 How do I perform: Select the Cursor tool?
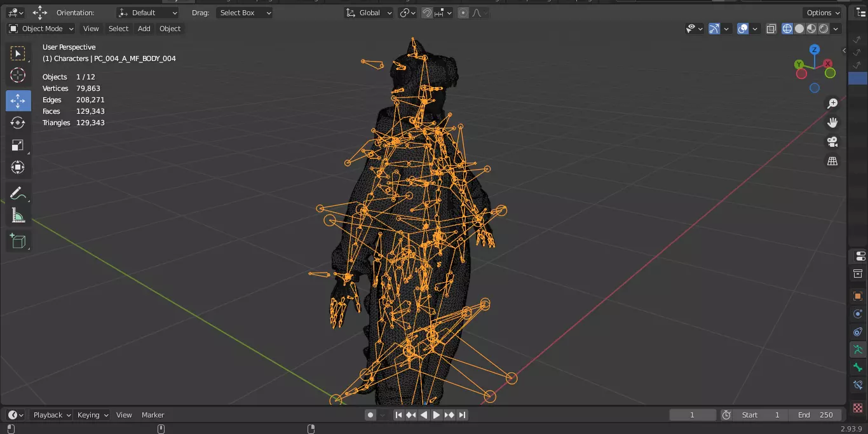tap(18, 75)
